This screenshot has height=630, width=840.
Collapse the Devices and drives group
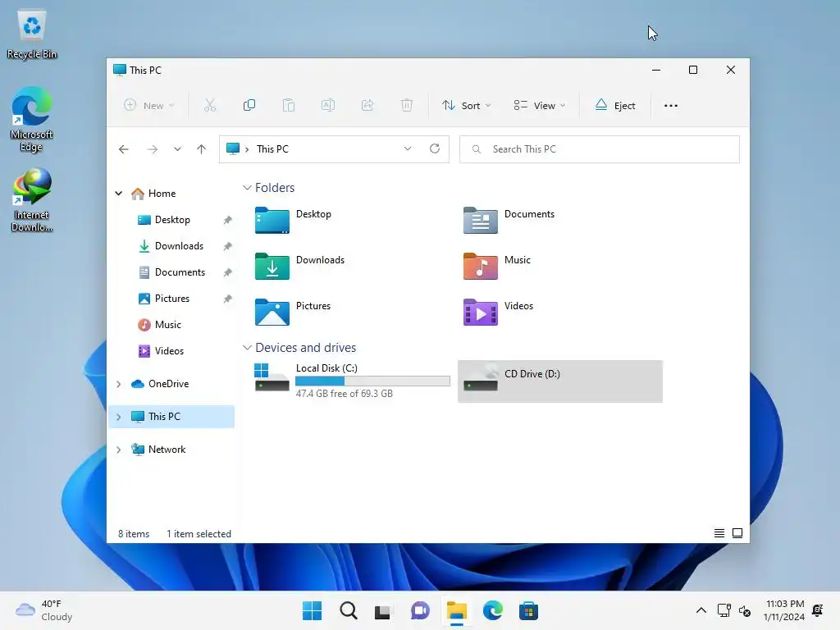click(247, 348)
